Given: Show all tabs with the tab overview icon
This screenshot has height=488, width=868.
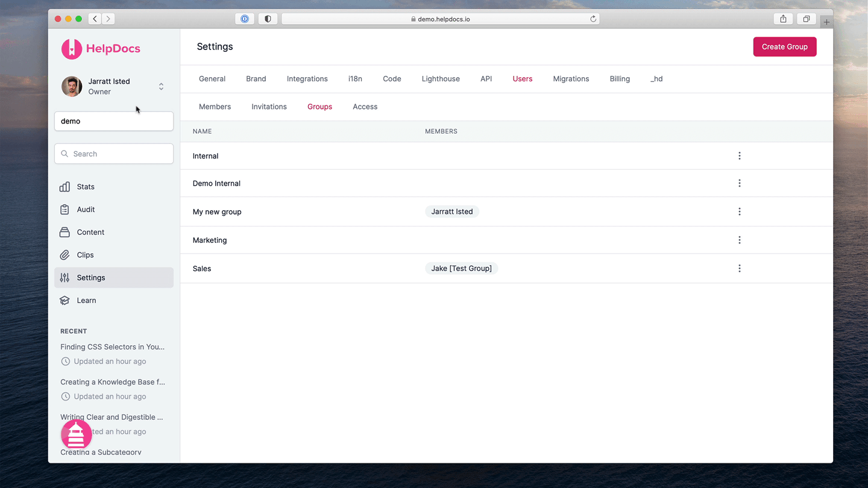Looking at the screenshot, I should [806, 19].
